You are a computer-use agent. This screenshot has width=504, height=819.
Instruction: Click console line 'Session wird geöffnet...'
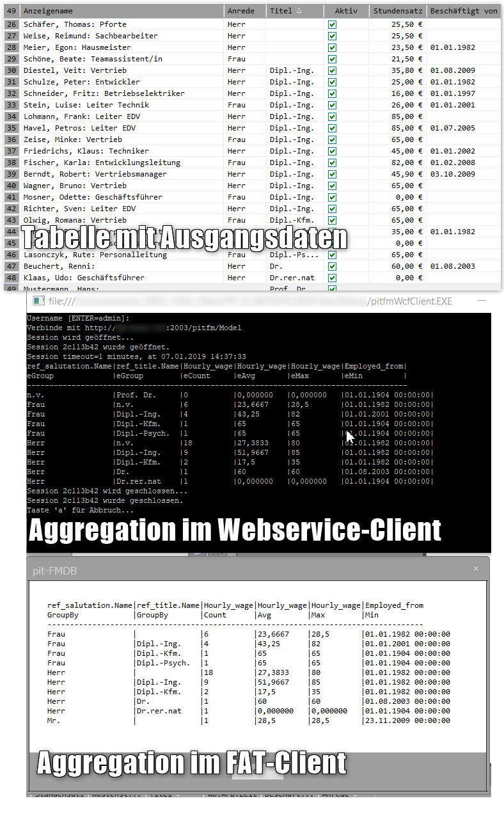tap(81, 337)
